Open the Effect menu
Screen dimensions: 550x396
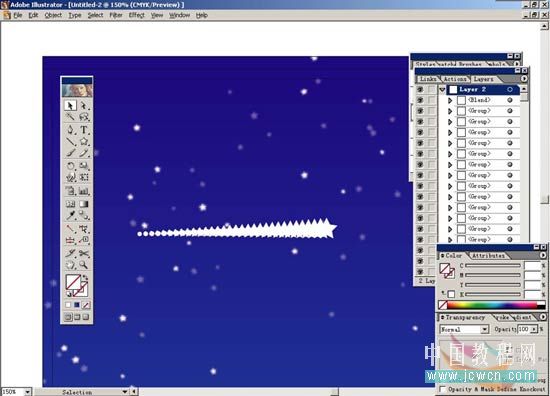coord(136,15)
